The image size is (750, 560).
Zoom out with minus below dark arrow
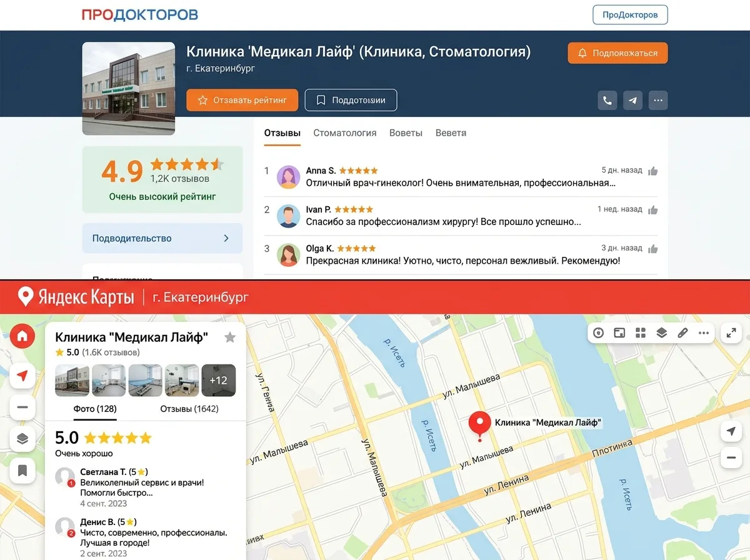coord(731,458)
